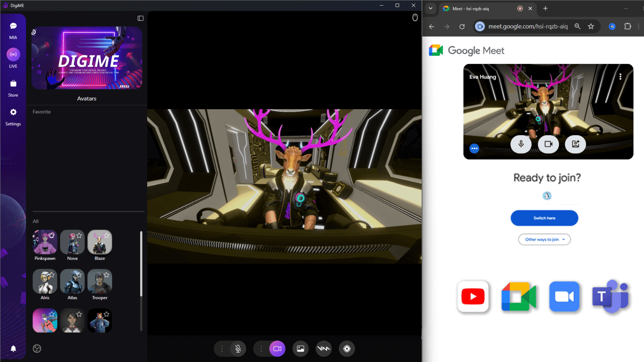Expand microphone options three-dot menu
The width and height of the screenshot is (644, 362).
tap(222, 349)
